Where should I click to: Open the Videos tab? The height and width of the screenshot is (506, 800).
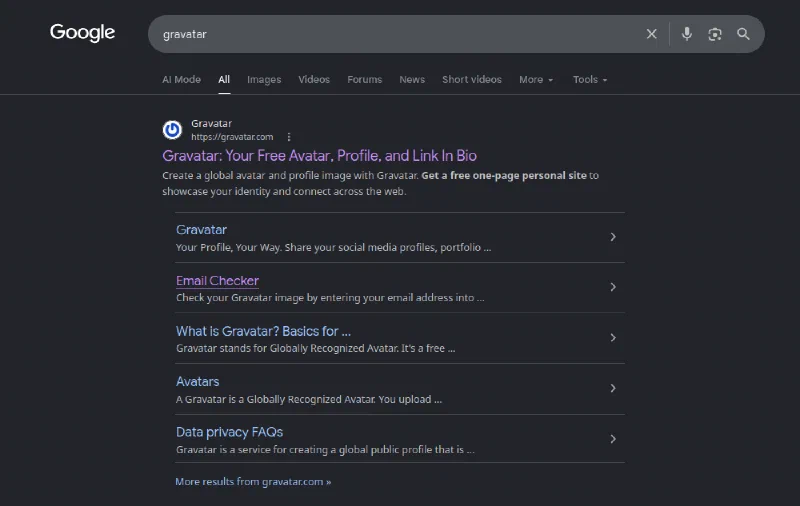coord(314,80)
